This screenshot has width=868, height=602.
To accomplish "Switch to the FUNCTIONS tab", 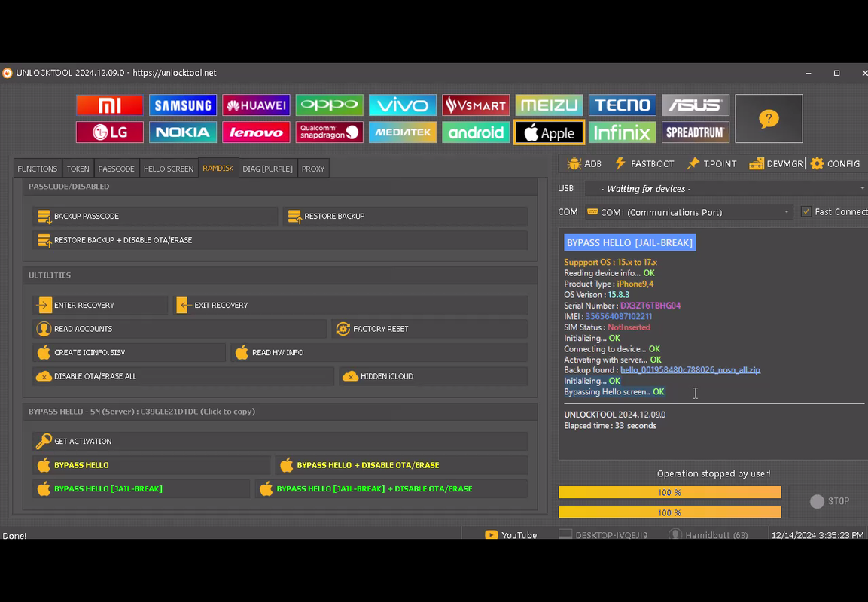I will [37, 169].
